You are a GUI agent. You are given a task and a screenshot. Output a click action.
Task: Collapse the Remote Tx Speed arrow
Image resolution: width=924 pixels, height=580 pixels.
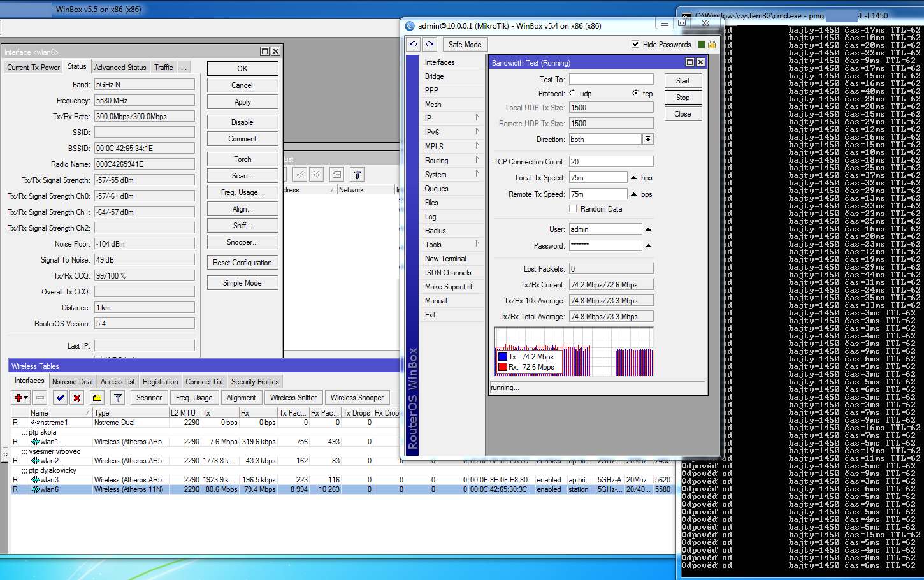[x=633, y=194]
